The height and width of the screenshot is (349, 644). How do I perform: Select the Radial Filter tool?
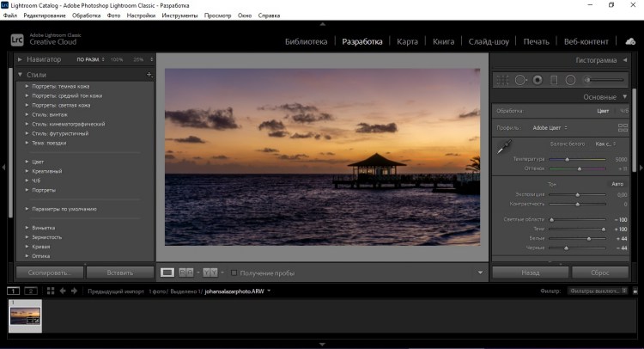(570, 80)
